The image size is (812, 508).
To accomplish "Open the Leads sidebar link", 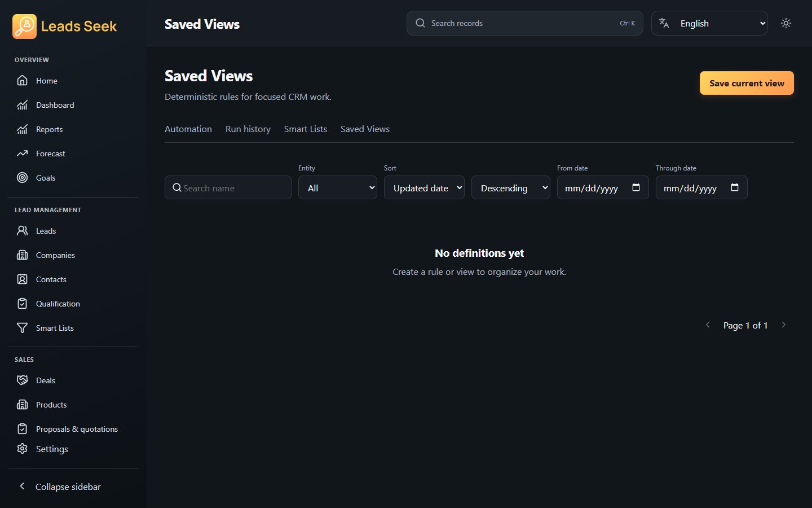I will (73, 231).
